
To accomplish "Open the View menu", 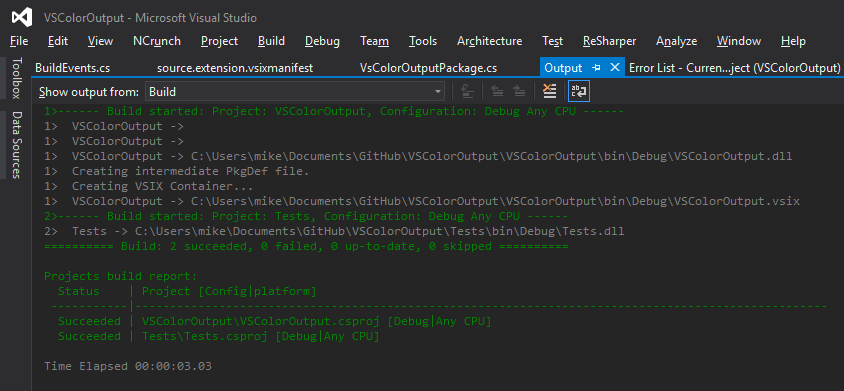I will pyautogui.click(x=100, y=41).
